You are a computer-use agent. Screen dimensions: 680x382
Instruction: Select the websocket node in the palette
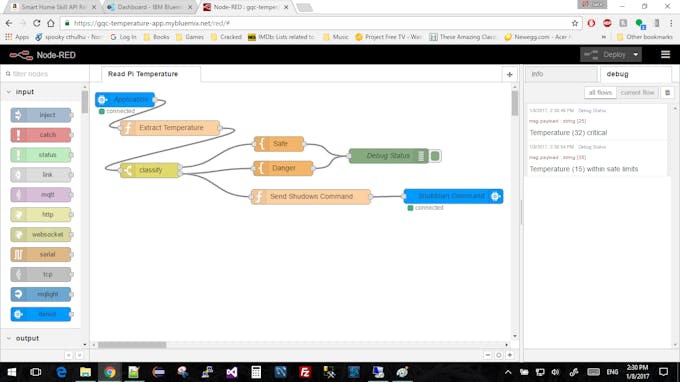pyautogui.click(x=41, y=235)
